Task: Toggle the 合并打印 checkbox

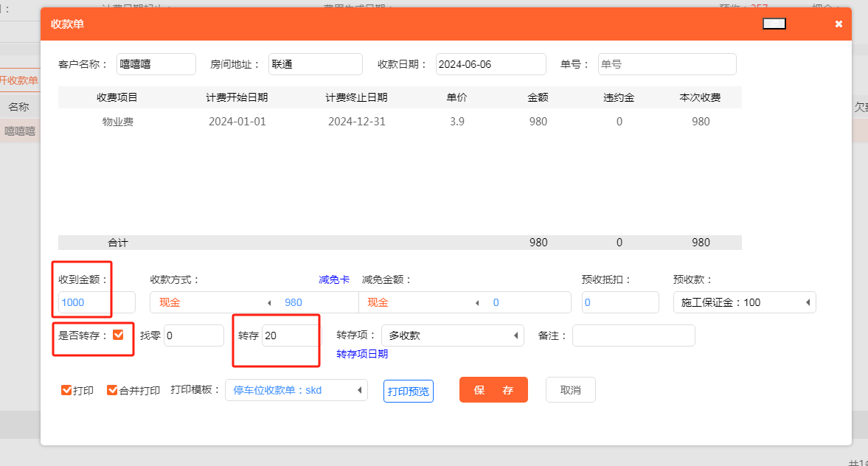Action: pyautogui.click(x=112, y=390)
